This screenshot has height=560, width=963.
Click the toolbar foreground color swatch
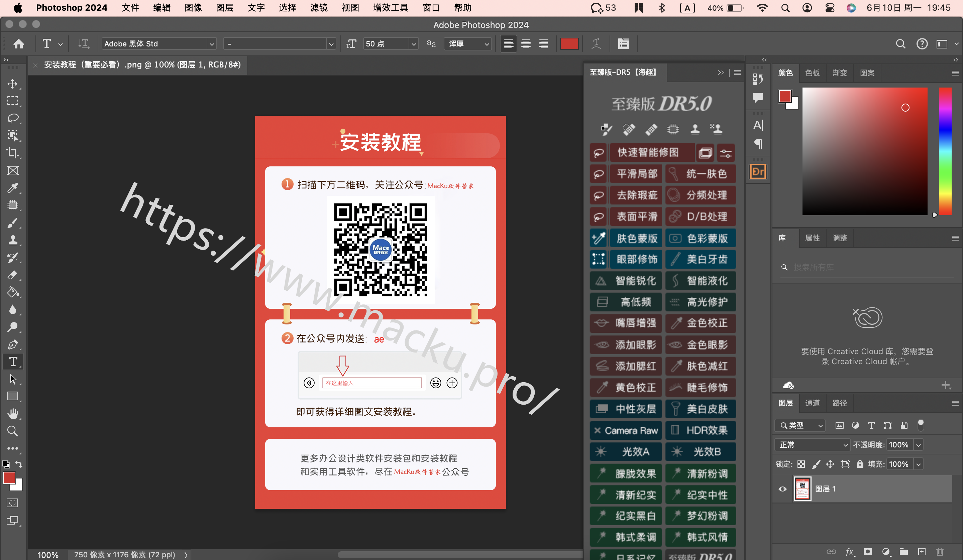(9, 478)
